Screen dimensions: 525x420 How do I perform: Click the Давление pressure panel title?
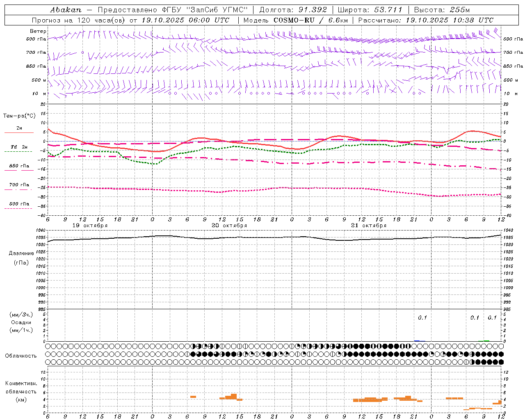click(x=21, y=253)
